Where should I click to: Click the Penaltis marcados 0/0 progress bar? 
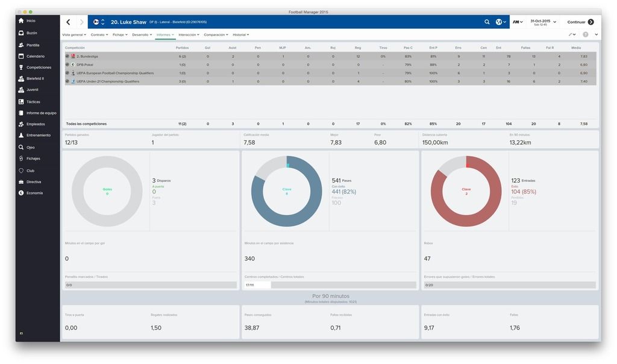tap(151, 285)
